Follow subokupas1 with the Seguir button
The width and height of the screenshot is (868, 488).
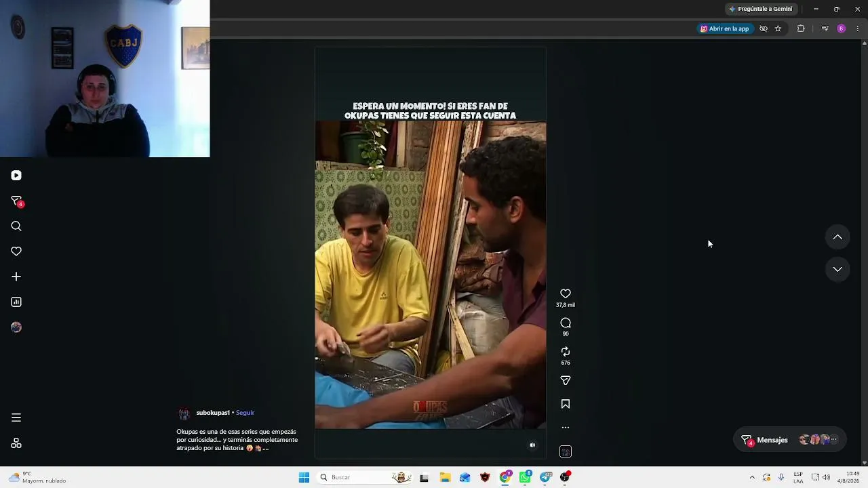tap(245, 413)
